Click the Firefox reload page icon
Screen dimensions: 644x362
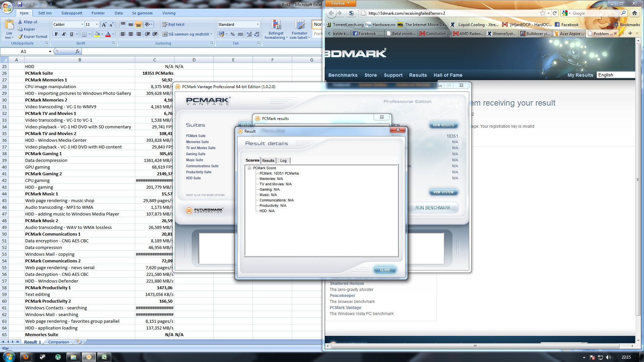click(554, 13)
